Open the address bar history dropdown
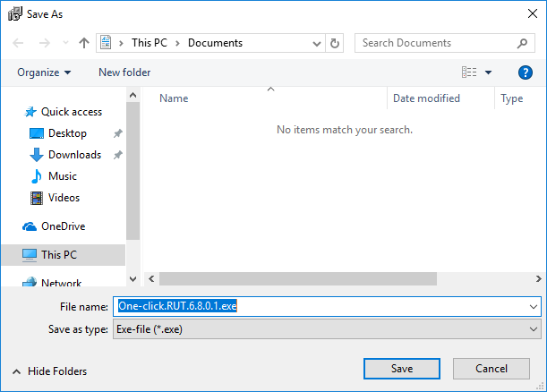The image size is (547, 392). click(317, 43)
